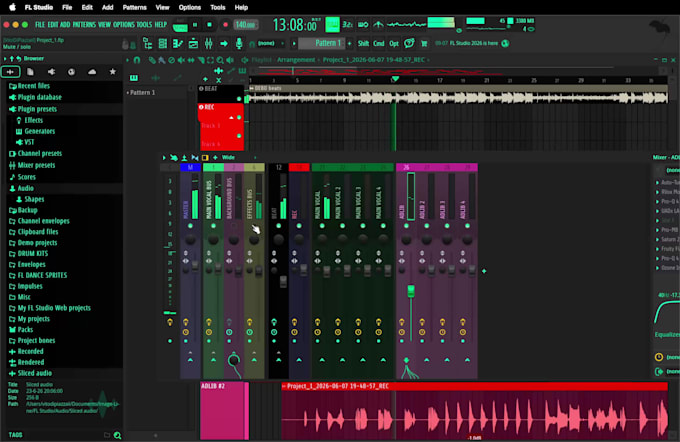Image resolution: width=680 pixels, height=442 pixels.
Task: Select the cloud icon tab in Browser
Action: pyautogui.click(x=92, y=72)
